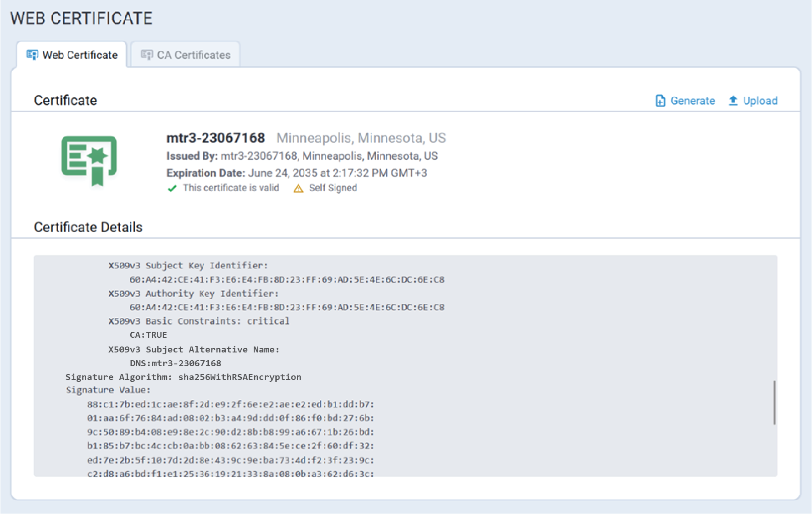This screenshot has height=514, width=812.
Task: Click the Self Signed label text
Action: 333,188
